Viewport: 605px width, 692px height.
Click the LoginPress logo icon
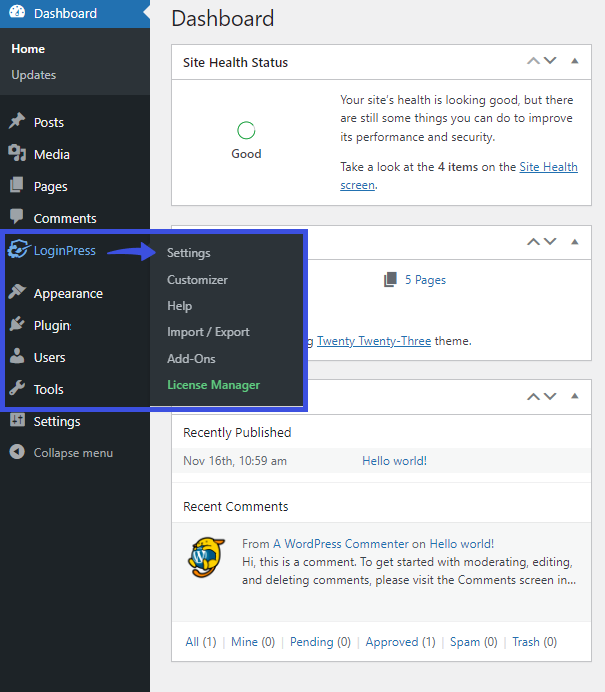(19, 249)
